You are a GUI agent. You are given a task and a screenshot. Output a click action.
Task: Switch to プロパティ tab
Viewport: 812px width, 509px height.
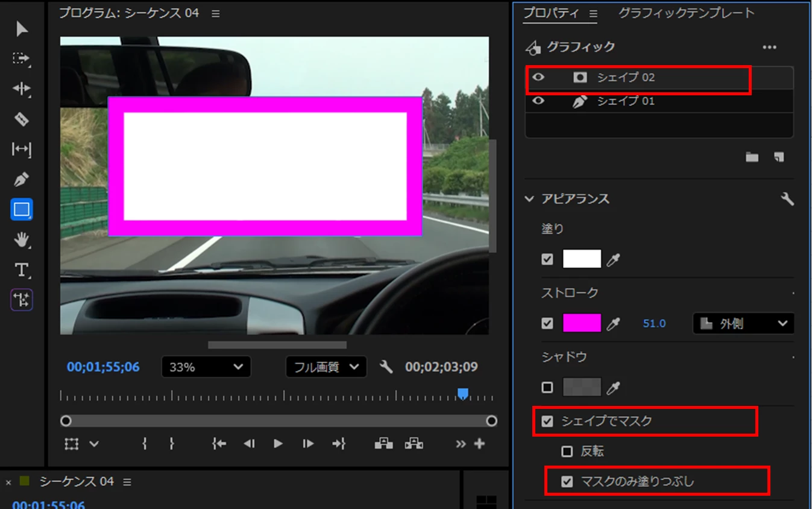click(x=551, y=13)
